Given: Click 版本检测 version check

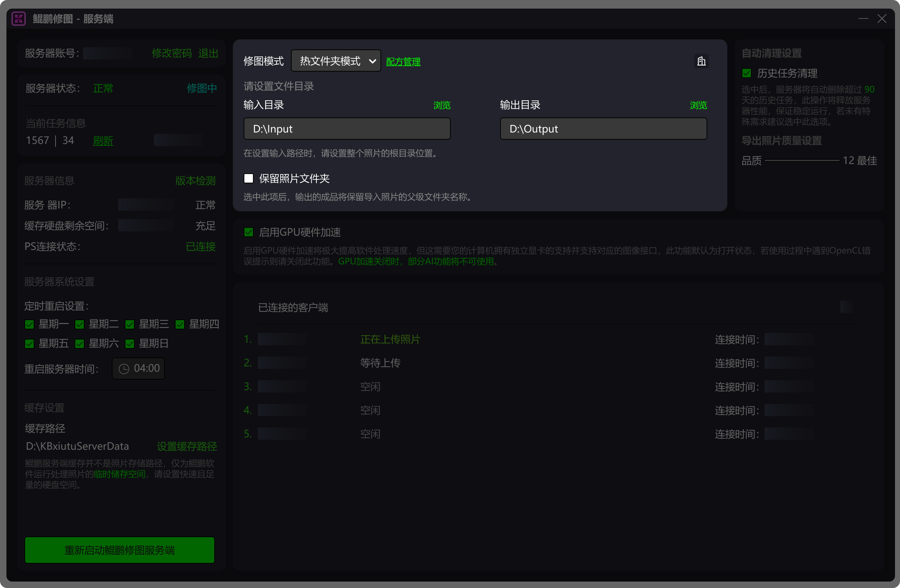Looking at the screenshot, I should point(196,180).
